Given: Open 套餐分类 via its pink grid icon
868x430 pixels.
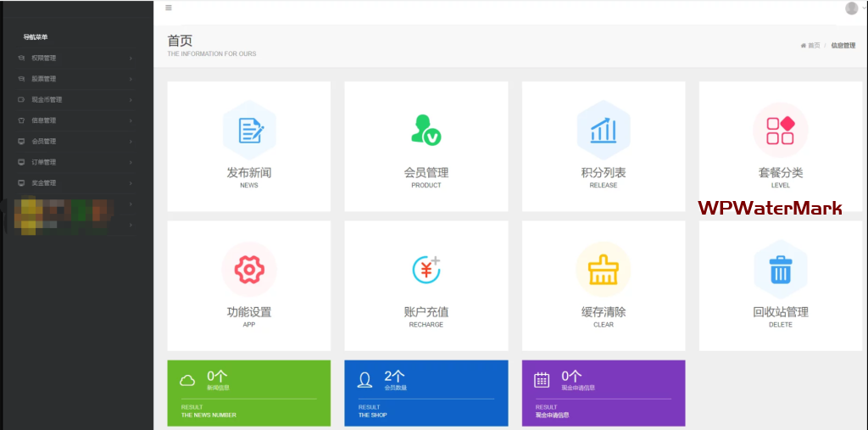Looking at the screenshot, I should tap(780, 130).
